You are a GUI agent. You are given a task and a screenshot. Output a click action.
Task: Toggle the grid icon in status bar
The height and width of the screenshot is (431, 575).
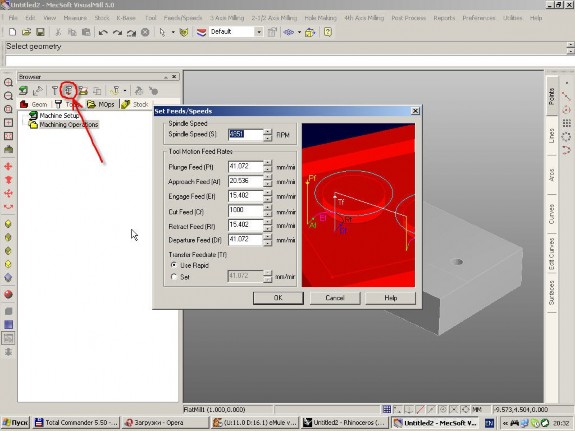point(387,409)
